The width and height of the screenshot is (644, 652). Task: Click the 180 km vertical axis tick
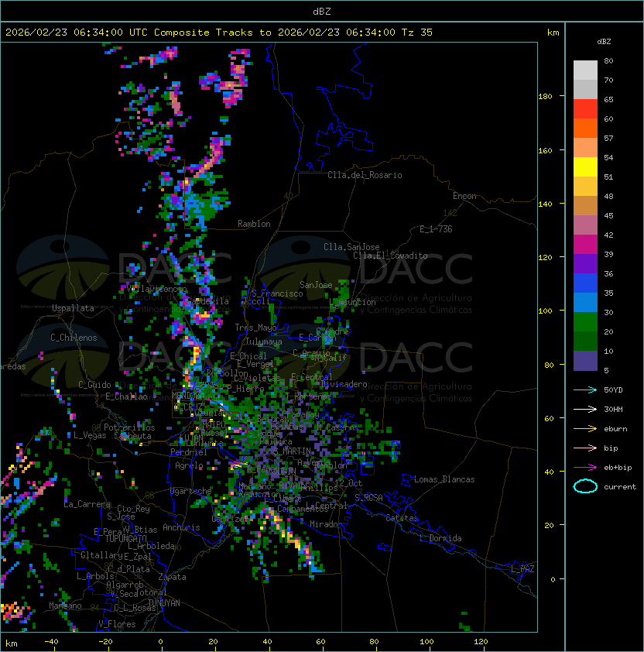[x=545, y=97]
